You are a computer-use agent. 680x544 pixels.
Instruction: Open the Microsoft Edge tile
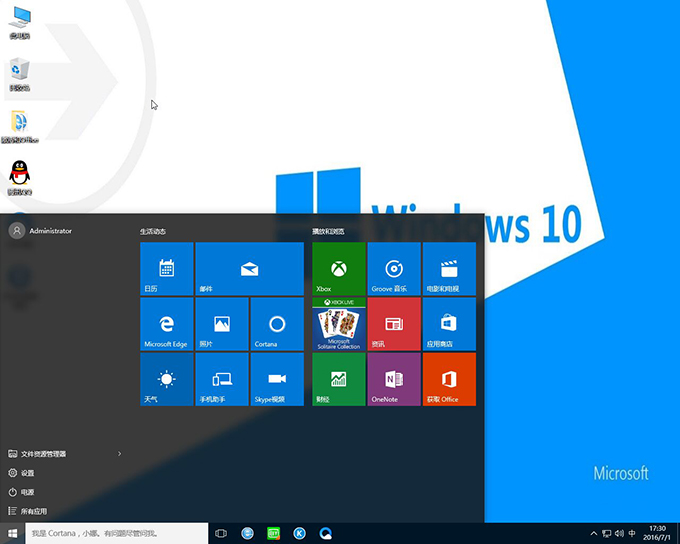pos(166,324)
